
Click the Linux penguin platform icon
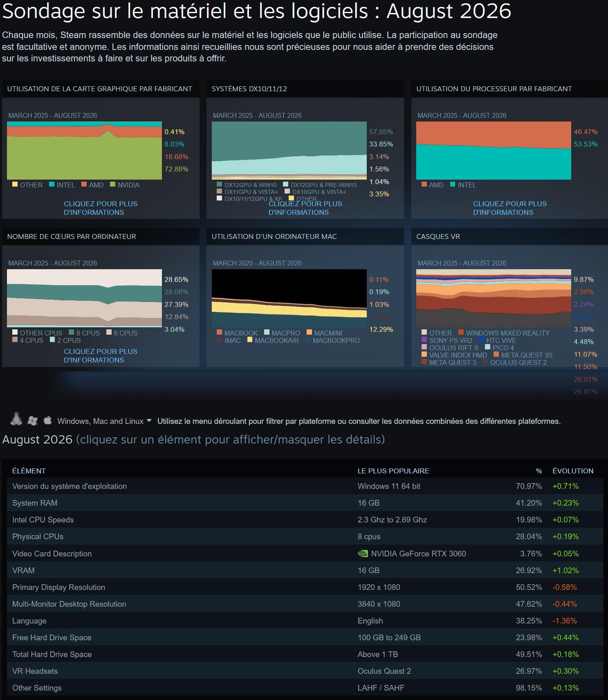(x=16, y=419)
